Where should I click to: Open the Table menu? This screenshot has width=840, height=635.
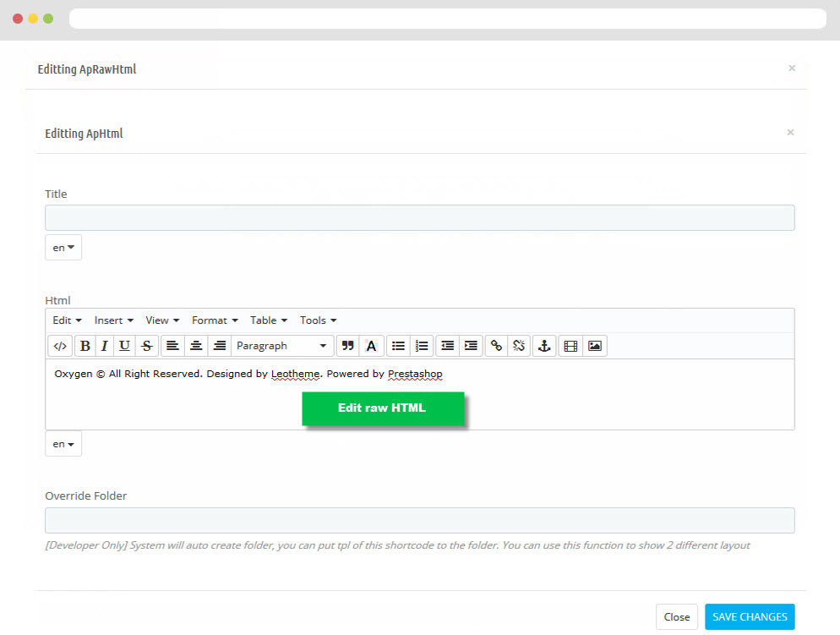click(x=269, y=320)
